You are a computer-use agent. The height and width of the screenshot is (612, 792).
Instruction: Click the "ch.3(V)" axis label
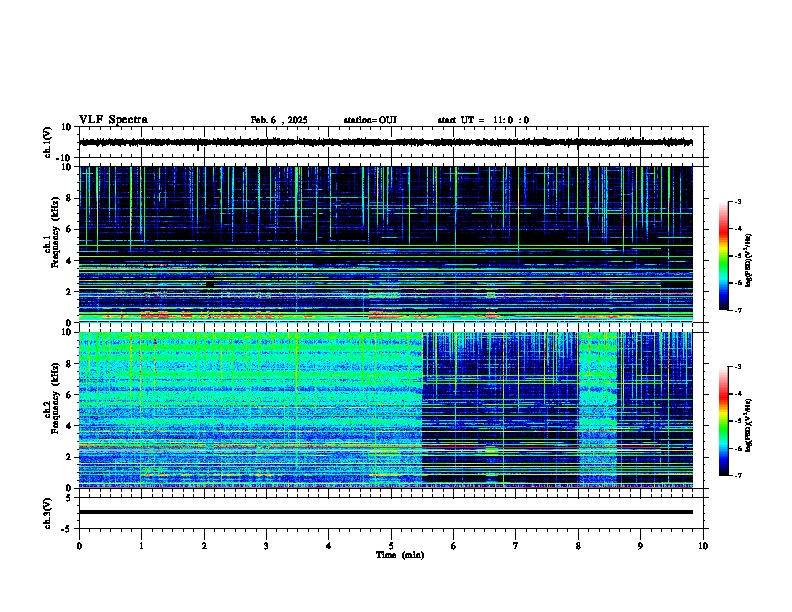[x=48, y=513]
